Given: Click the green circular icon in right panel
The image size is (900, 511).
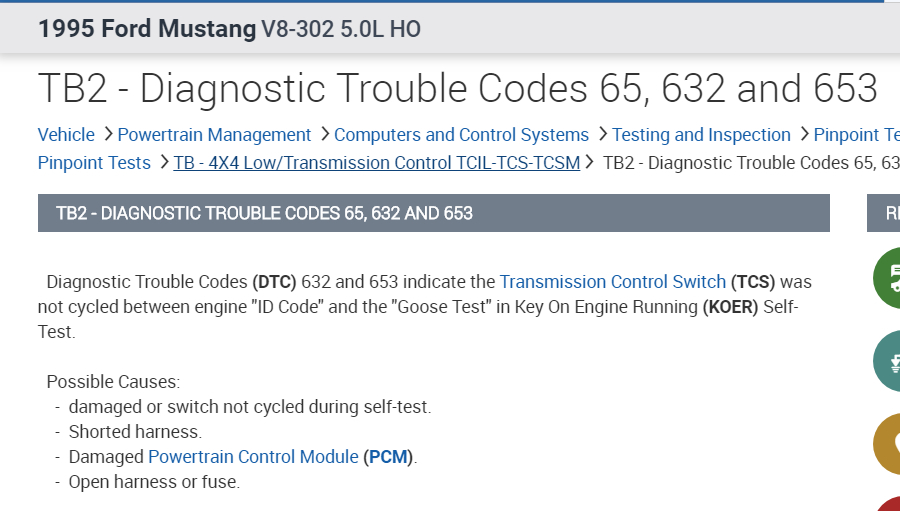Looking at the screenshot, I should pyautogui.click(x=888, y=277).
